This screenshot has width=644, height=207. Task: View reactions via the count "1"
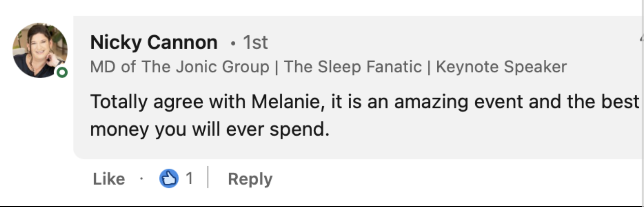coord(189,178)
